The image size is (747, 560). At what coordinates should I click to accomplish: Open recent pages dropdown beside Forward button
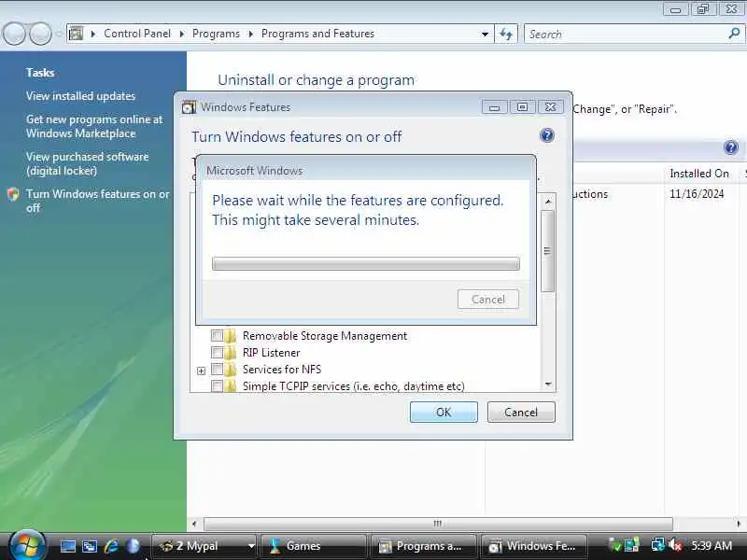tap(59, 34)
